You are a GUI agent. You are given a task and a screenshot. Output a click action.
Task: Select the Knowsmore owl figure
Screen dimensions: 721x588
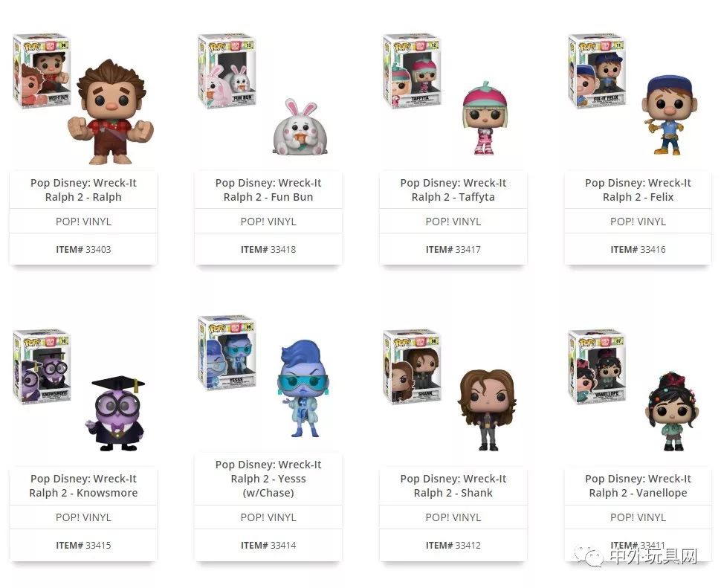pyautogui.click(x=115, y=413)
